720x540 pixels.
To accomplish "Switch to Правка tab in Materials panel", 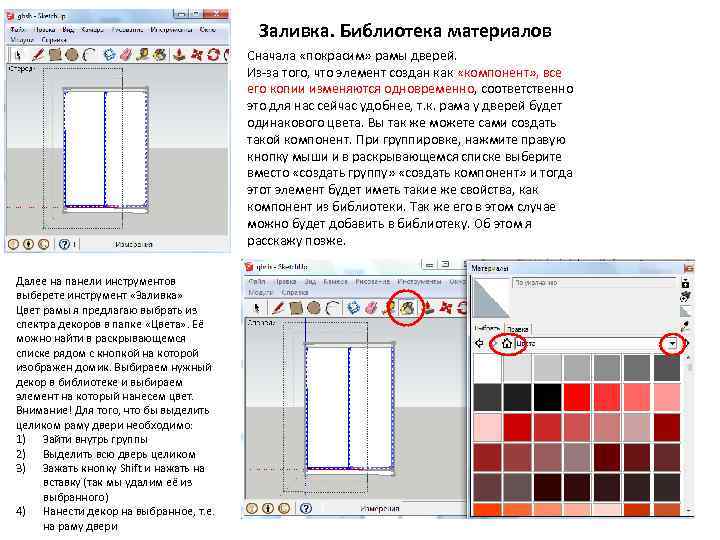I will click(518, 329).
